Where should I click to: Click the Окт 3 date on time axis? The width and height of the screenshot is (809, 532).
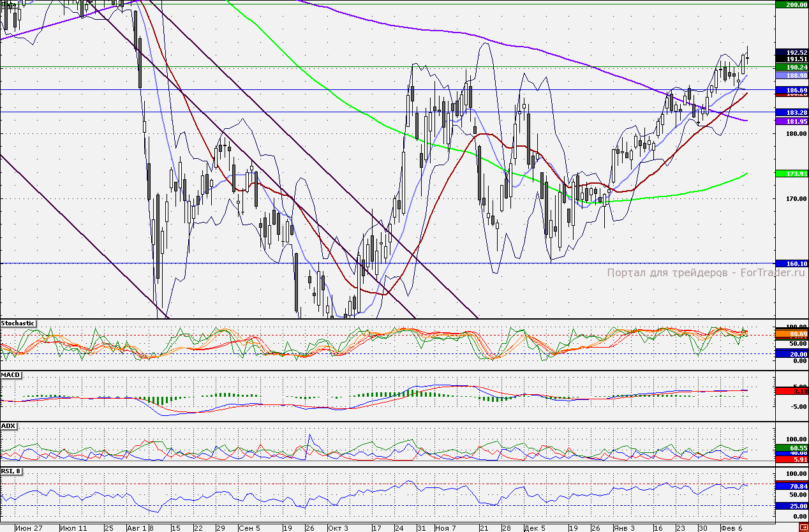(338, 528)
